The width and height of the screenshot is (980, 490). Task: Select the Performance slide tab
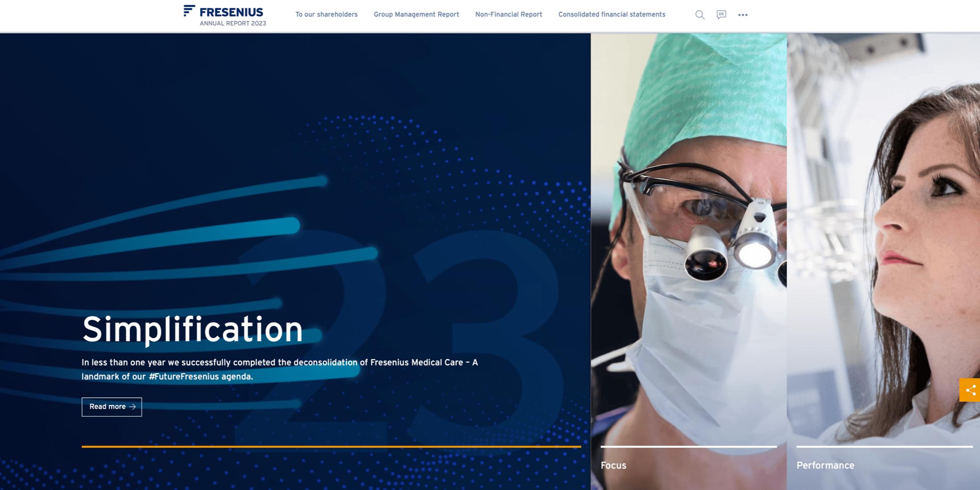coord(825,465)
